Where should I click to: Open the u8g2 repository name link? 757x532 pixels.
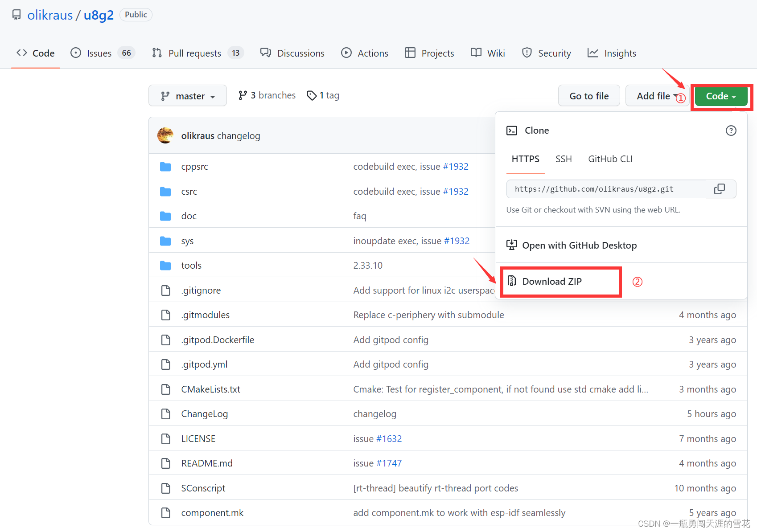[x=99, y=15]
